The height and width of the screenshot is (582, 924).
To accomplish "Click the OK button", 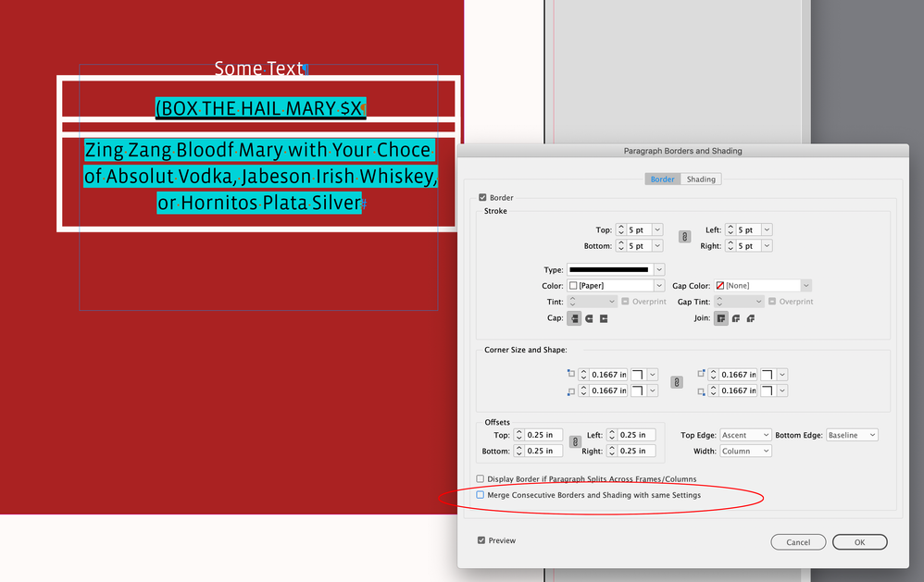I will [x=860, y=542].
